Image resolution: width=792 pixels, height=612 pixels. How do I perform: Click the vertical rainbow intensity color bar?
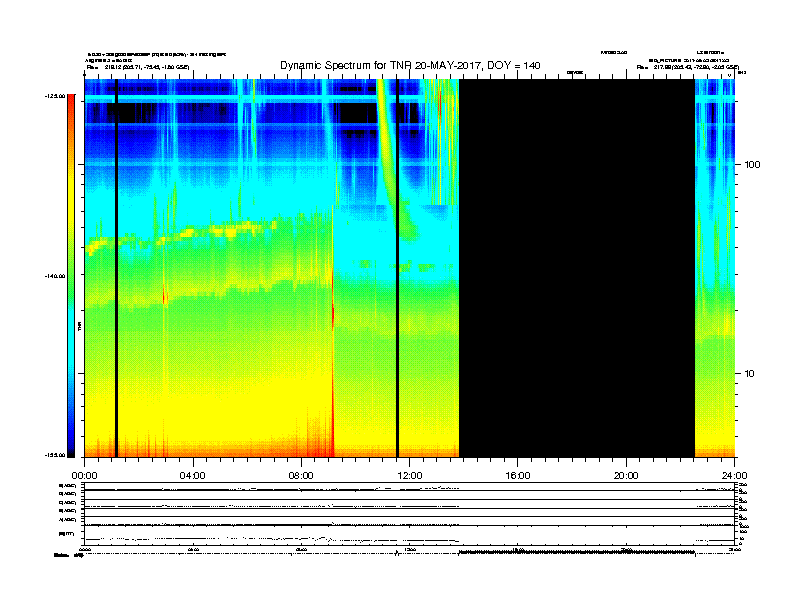pos(71,276)
